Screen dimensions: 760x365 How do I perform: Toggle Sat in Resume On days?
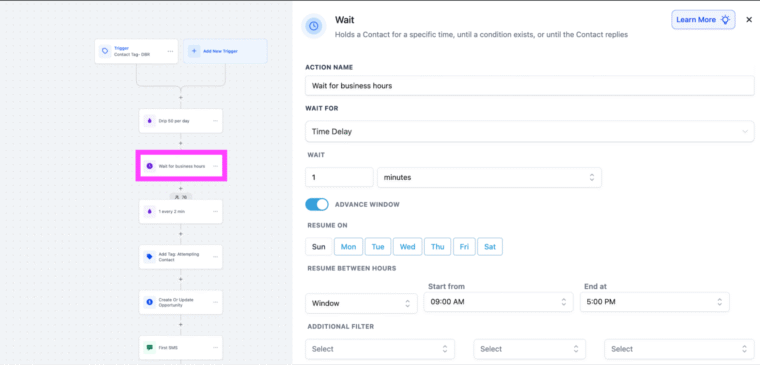[490, 247]
